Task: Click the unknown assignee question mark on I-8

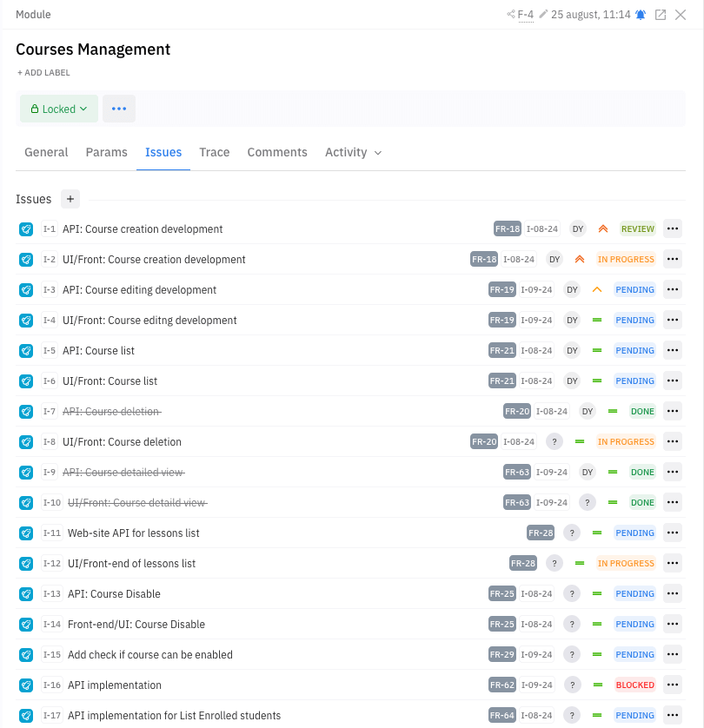Action: click(x=555, y=441)
